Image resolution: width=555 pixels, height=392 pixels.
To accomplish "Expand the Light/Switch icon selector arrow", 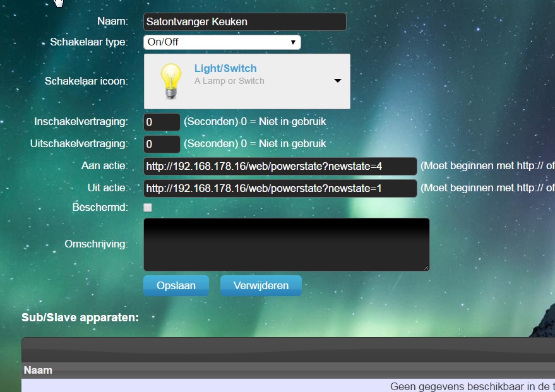I will click(x=338, y=81).
